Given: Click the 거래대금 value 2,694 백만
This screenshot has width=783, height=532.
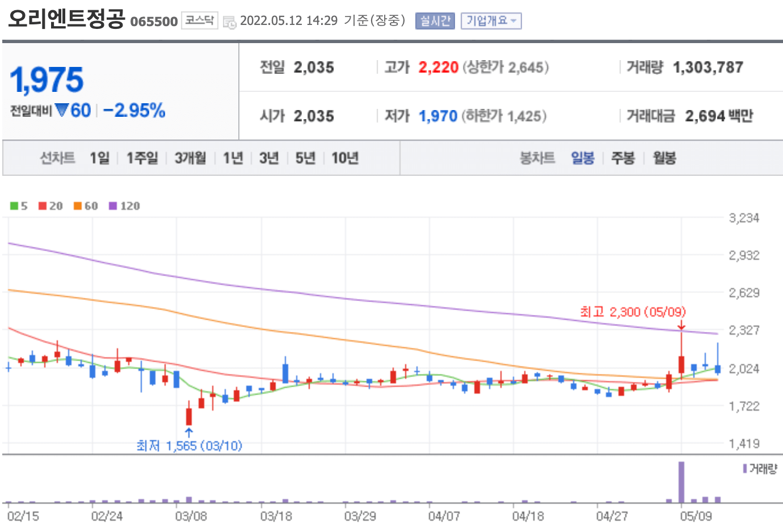Looking at the screenshot, I should click(719, 116).
